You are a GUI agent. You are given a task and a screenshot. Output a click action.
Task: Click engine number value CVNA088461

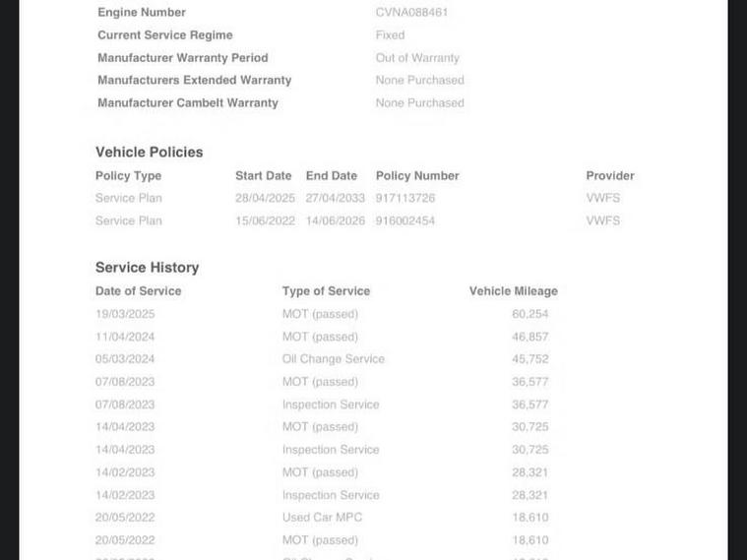click(x=411, y=13)
